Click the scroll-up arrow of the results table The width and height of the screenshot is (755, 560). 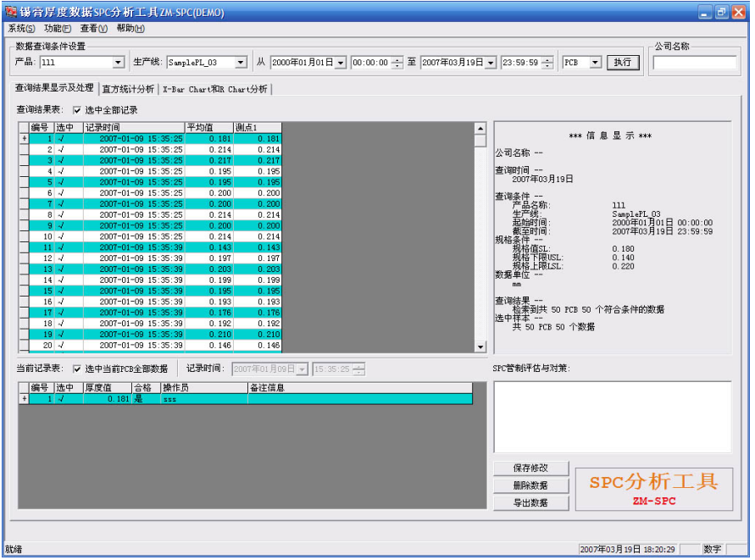[480, 129]
